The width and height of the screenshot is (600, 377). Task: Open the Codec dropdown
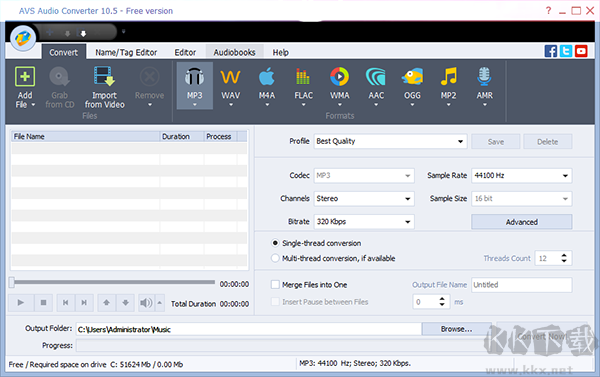point(364,176)
